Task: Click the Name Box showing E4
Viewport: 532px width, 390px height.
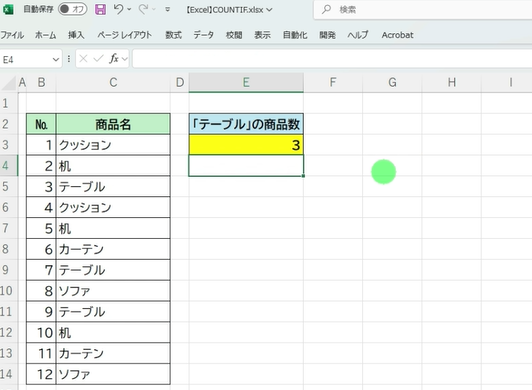Action: point(25,60)
